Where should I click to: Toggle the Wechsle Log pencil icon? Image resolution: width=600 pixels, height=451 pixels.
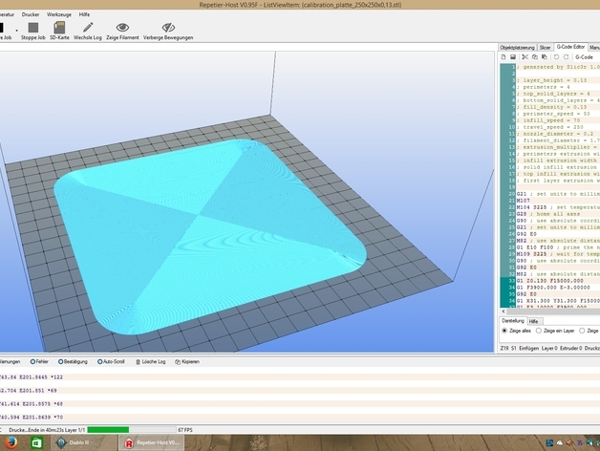point(88,31)
